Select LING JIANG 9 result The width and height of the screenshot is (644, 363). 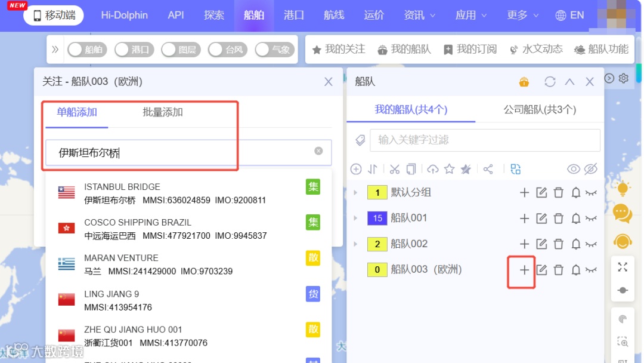point(189,300)
